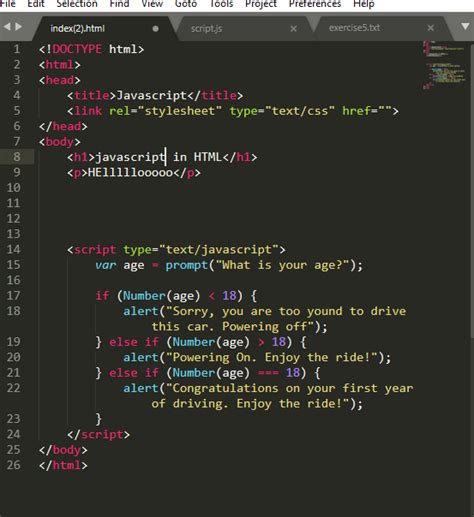This screenshot has width=474, height=517.
Task: Click the opening head tag on line 3
Action: click(60, 80)
